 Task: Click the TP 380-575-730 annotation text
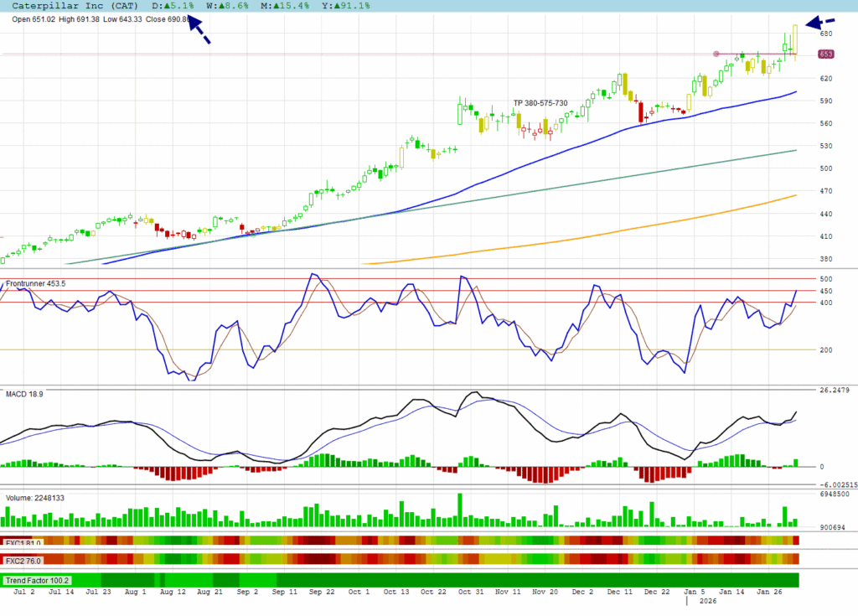[x=540, y=103]
